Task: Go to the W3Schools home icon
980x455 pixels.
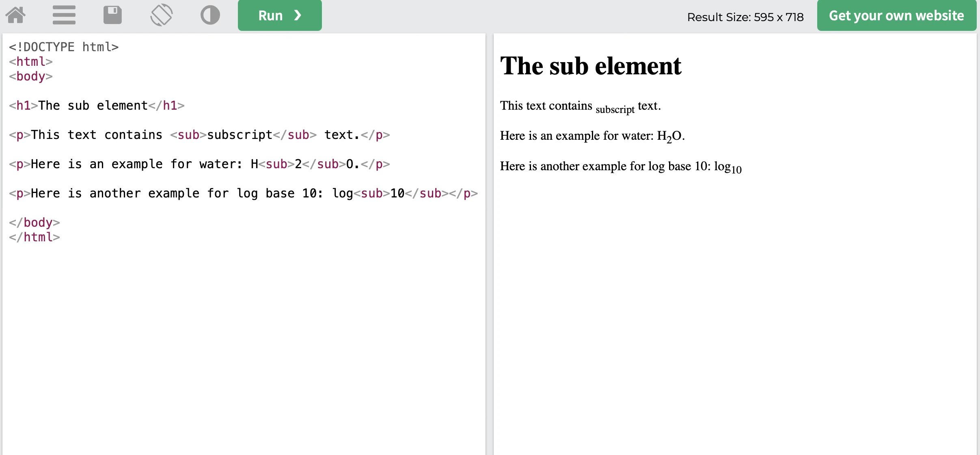Action: (15, 15)
